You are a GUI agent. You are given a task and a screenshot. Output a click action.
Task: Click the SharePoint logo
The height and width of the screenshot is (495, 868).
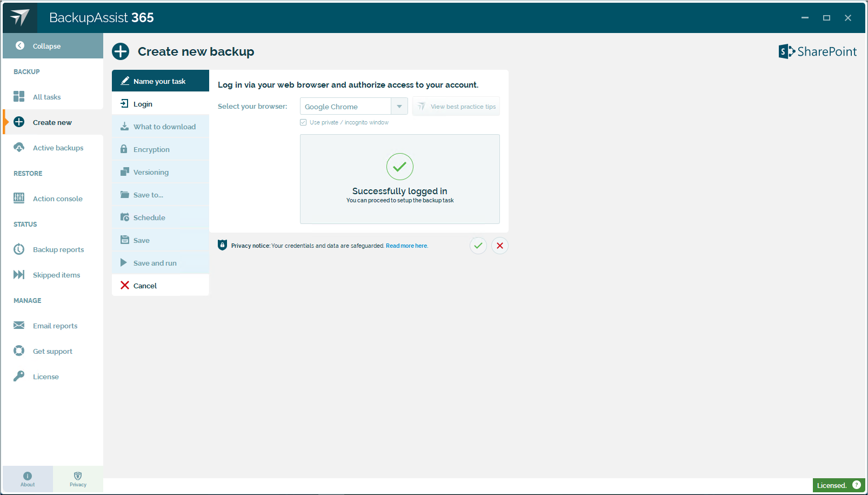pyautogui.click(x=818, y=51)
